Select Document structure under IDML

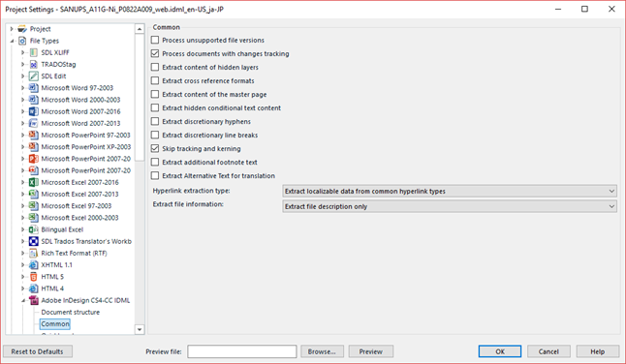point(71,312)
